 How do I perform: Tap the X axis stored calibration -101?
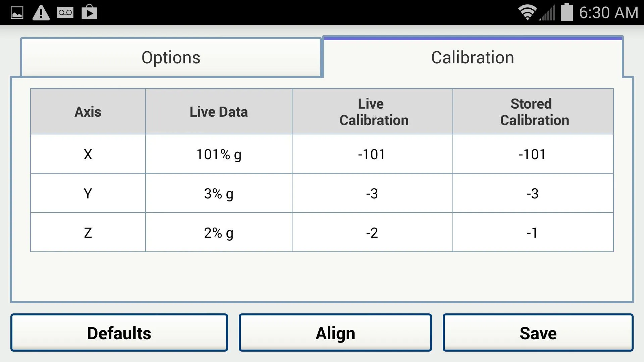[x=533, y=154]
